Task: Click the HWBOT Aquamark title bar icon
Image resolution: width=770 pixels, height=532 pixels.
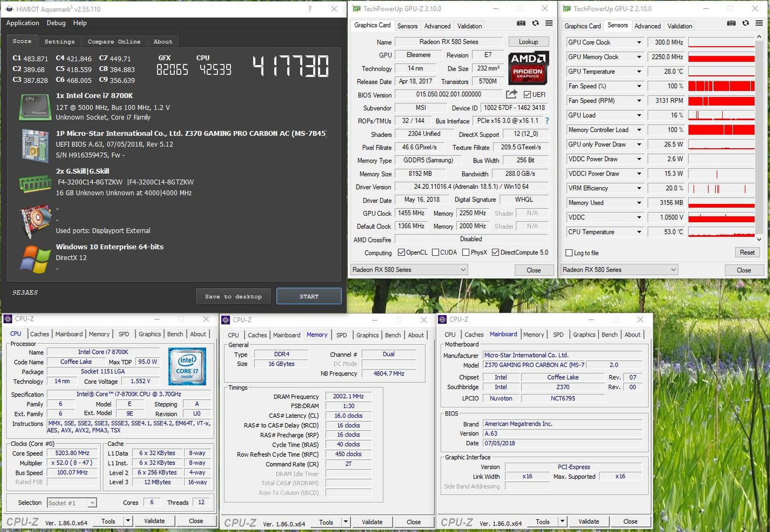Action: click(x=9, y=9)
